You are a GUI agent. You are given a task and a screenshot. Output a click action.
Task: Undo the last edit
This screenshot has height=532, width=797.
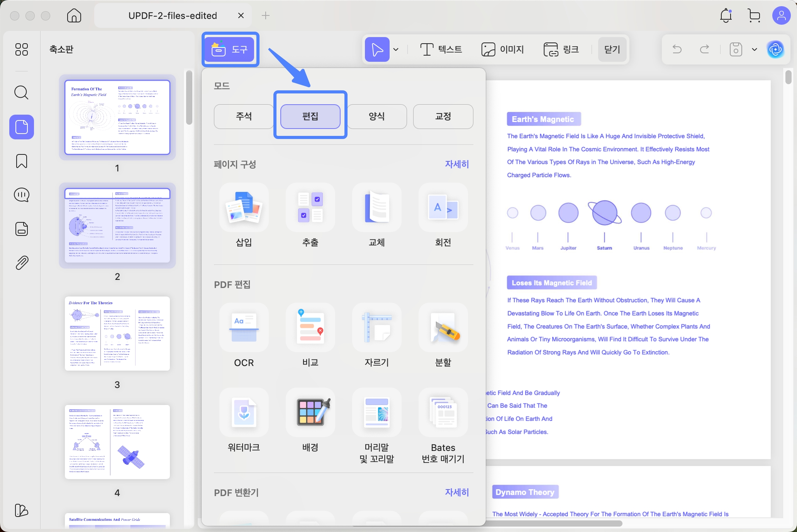(x=677, y=49)
